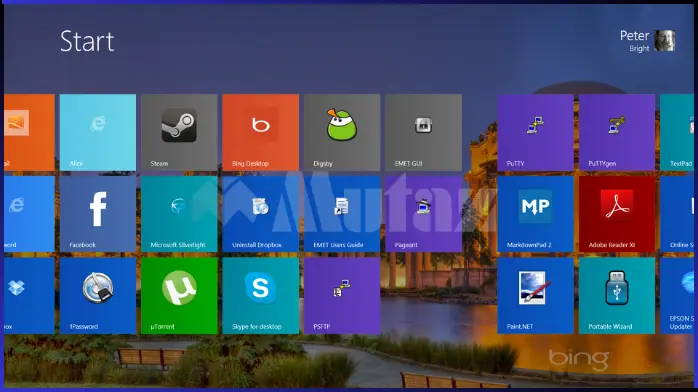
Task: Launch the Portable Wizard tile
Action: click(x=617, y=296)
